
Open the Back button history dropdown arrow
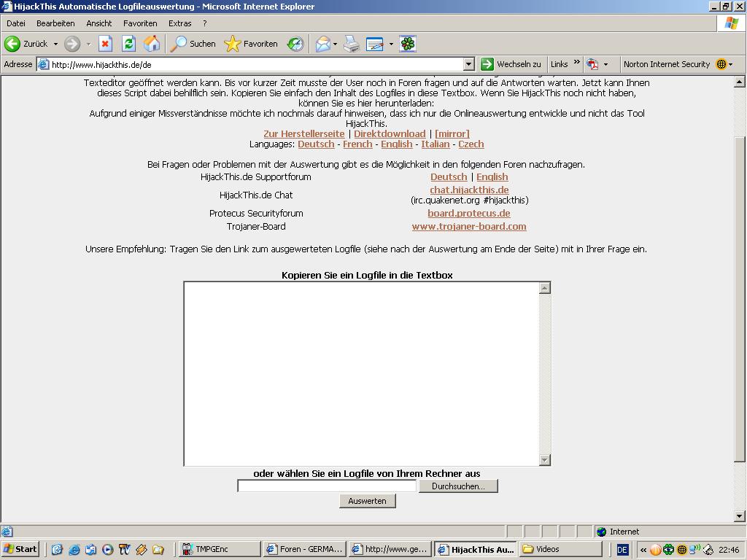(x=55, y=44)
